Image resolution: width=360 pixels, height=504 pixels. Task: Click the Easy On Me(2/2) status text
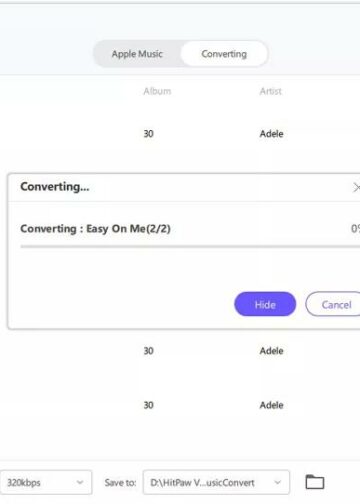(x=128, y=229)
